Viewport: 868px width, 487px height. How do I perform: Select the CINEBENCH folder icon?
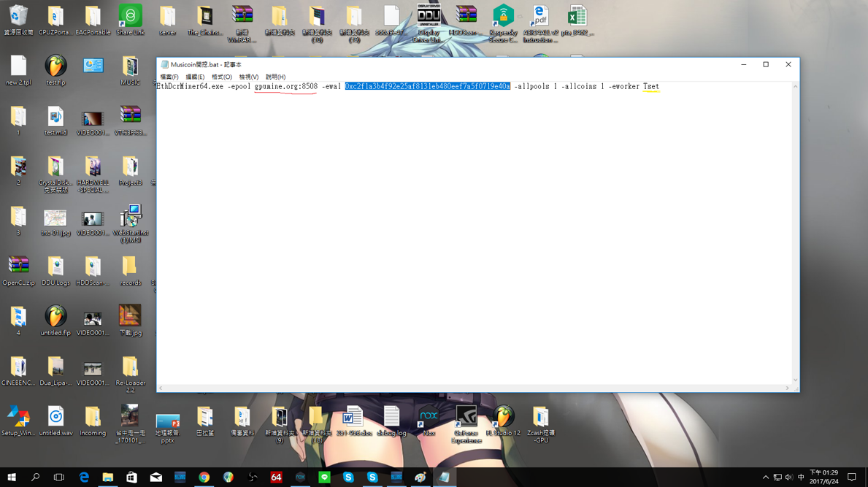click(18, 372)
